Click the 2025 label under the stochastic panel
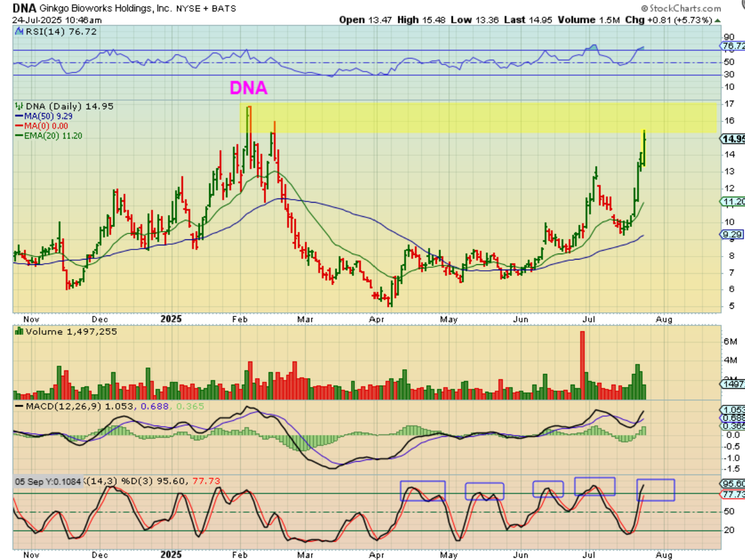The height and width of the screenshot is (560, 745). (x=172, y=554)
